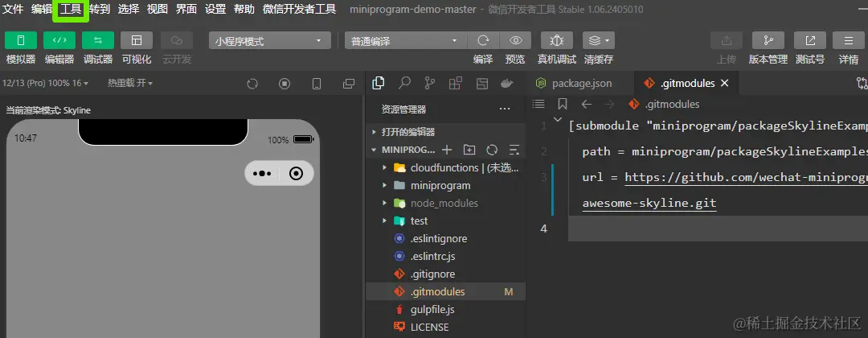Screen dimensions: 868x338
Task: Open the mini program capsule menu (•••)
Action: coord(262,174)
